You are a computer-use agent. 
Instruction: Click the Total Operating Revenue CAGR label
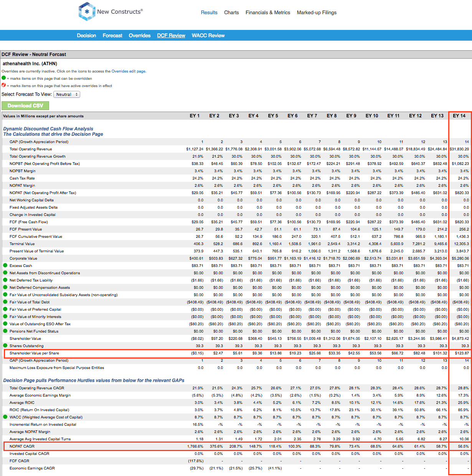(x=37, y=388)
